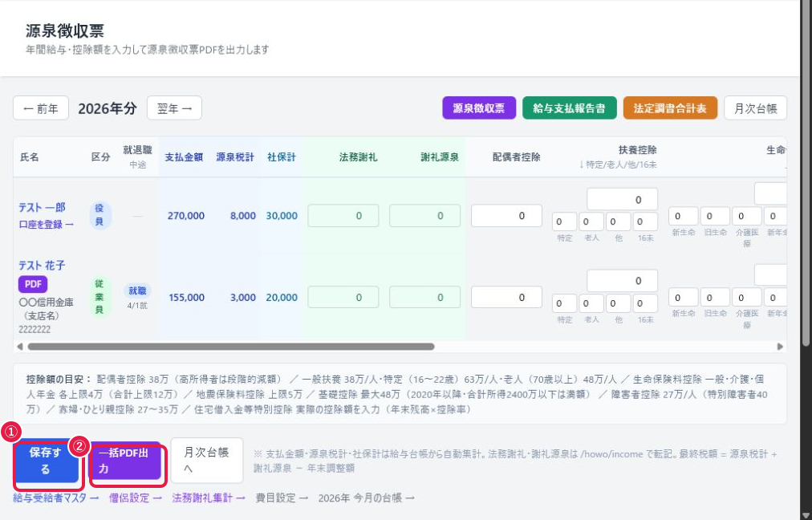Advance to next year with 翌年 →
The height and width of the screenshot is (520, 812).
175,108
